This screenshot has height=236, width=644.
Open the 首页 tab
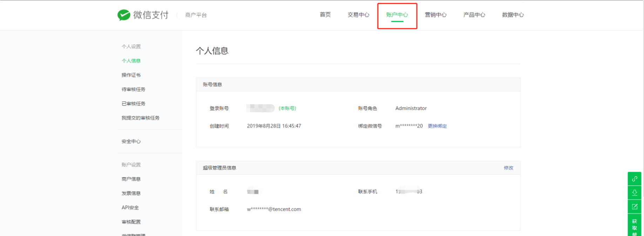(325, 15)
